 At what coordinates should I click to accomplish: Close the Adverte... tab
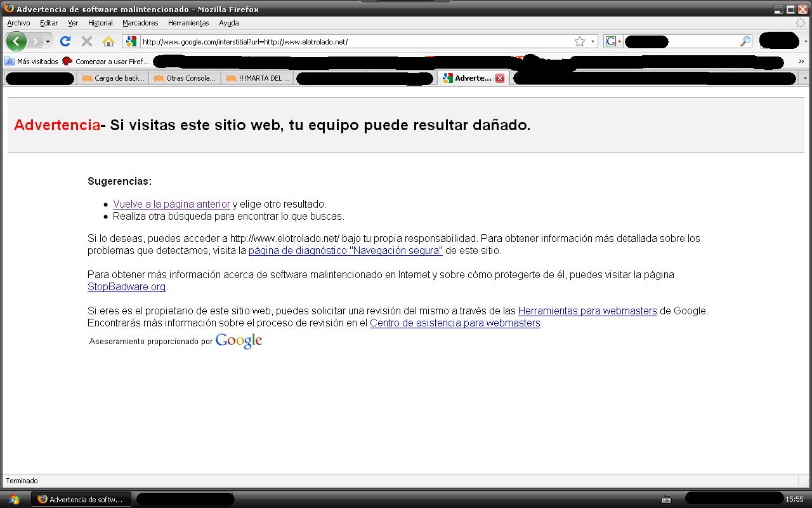tap(500, 78)
